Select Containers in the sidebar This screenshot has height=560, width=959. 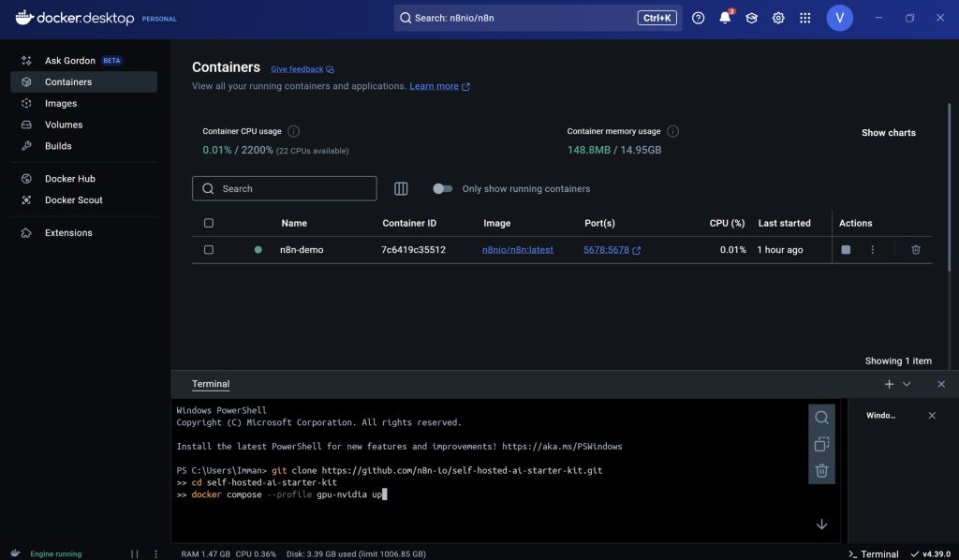[x=83, y=81]
